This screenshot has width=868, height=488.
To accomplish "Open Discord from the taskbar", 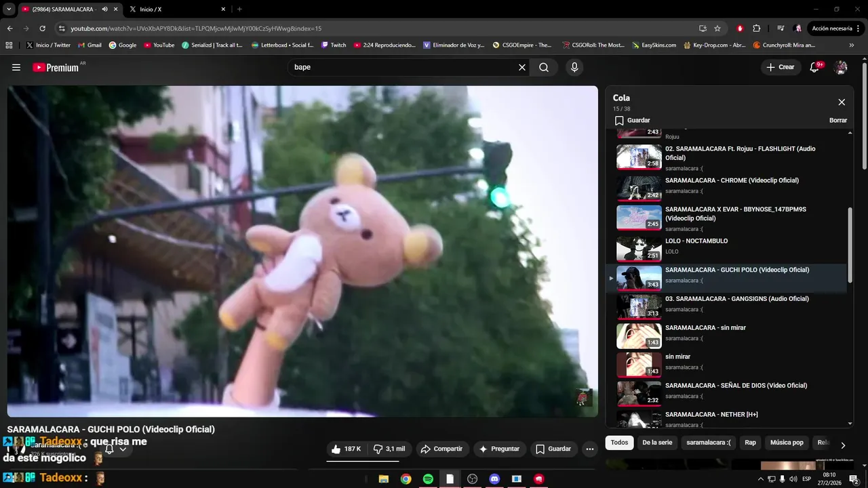I will tap(494, 479).
